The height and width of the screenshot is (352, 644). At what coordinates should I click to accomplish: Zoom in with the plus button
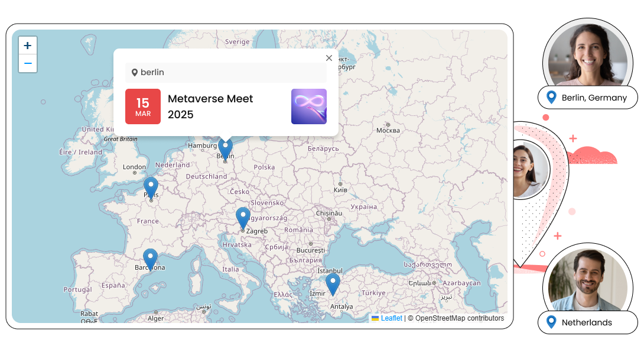pyautogui.click(x=28, y=46)
